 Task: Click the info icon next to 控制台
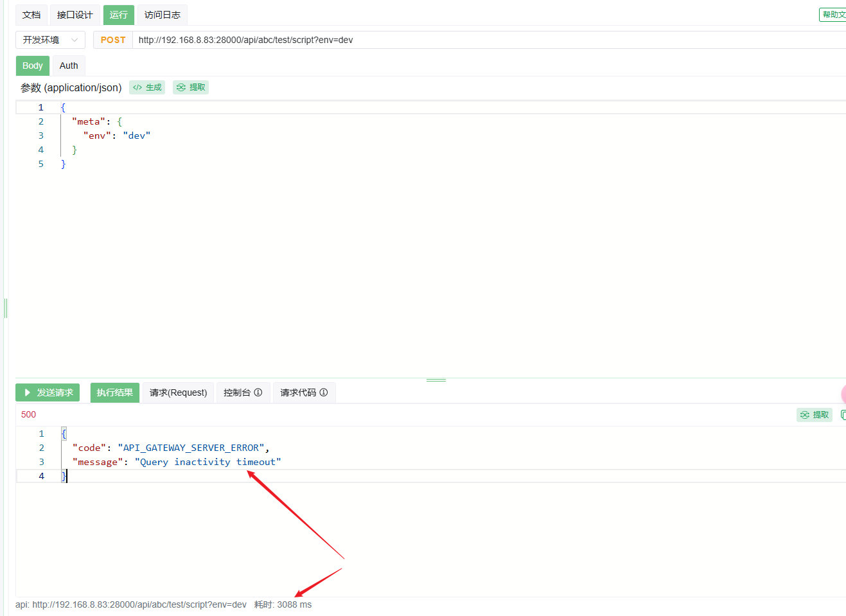[x=258, y=392]
